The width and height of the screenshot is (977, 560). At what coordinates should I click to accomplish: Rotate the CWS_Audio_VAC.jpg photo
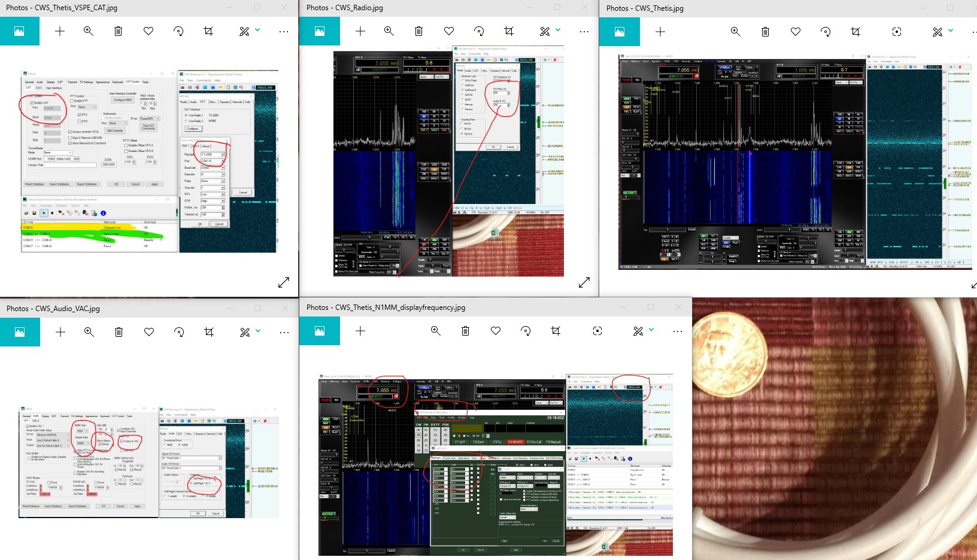tap(179, 332)
